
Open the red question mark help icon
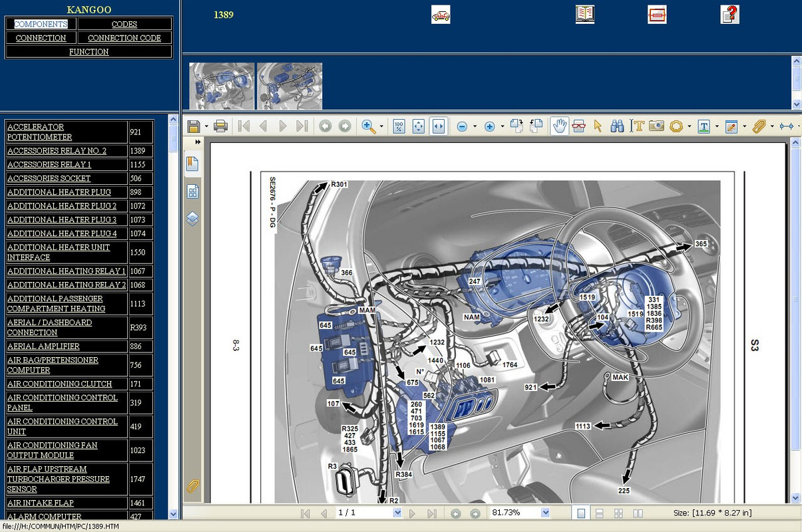730,15
